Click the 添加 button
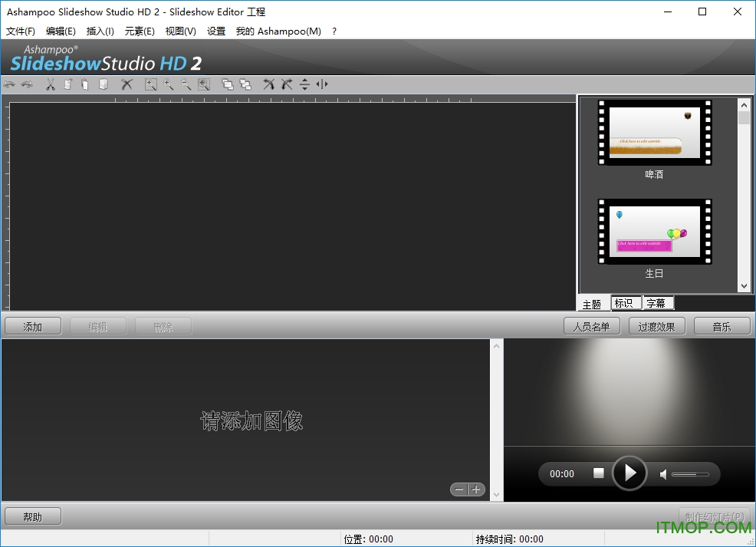The height and width of the screenshot is (547, 756). pyautogui.click(x=33, y=327)
